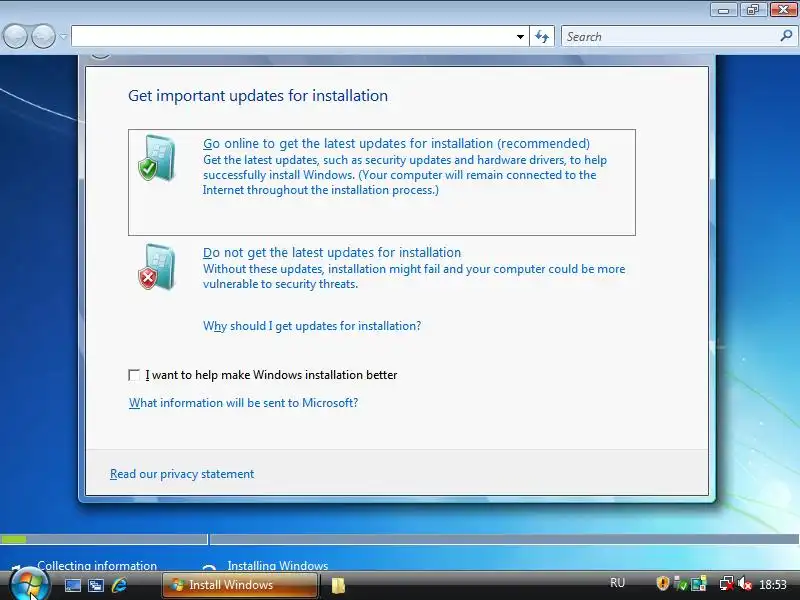This screenshot has height=600, width=800.
Task: Click the installation progress bar
Action: point(399,539)
